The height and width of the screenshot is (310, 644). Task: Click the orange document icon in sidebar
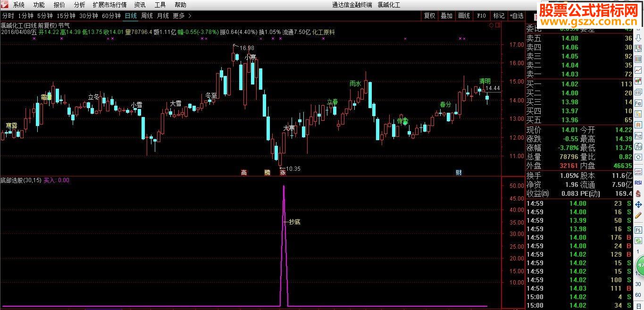[638, 125]
